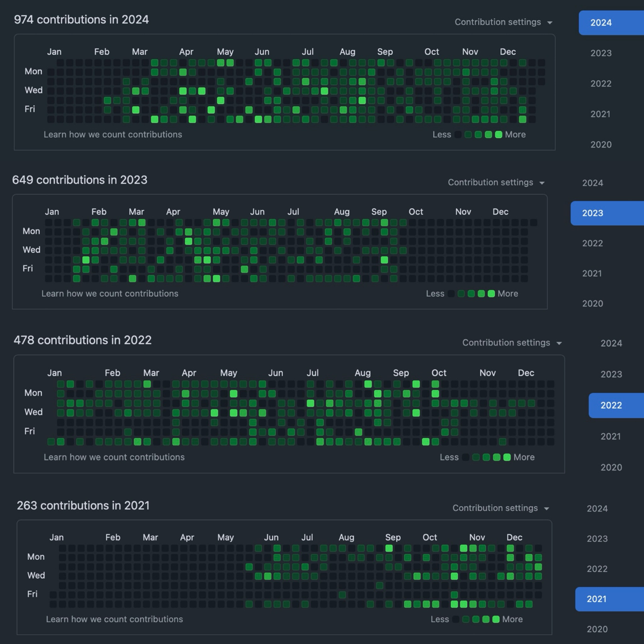644x644 pixels.
Task: Choose 2020 in year list beside 2024 graph
Action: (601, 144)
